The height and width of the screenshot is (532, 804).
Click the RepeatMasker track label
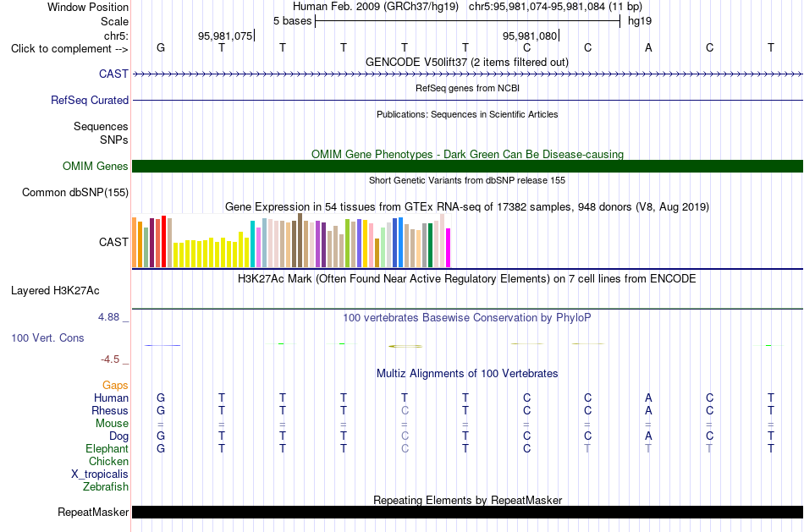tap(93, 512)
